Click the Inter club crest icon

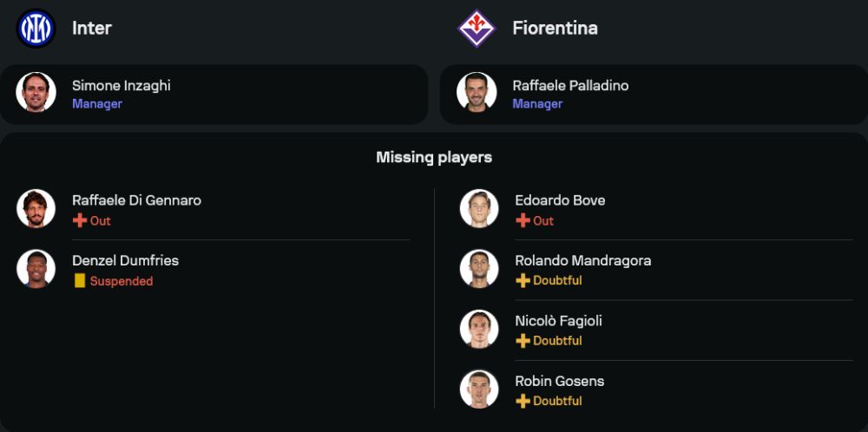pos(36,28)
